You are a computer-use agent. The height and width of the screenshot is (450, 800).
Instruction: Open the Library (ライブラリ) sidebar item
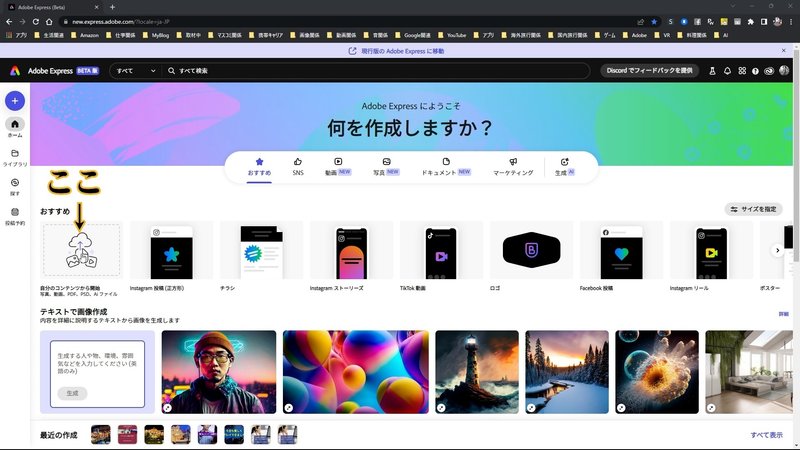point(15,158)
